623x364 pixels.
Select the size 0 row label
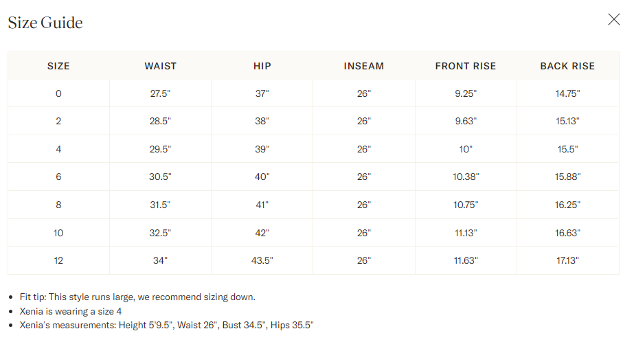(58, 93)
